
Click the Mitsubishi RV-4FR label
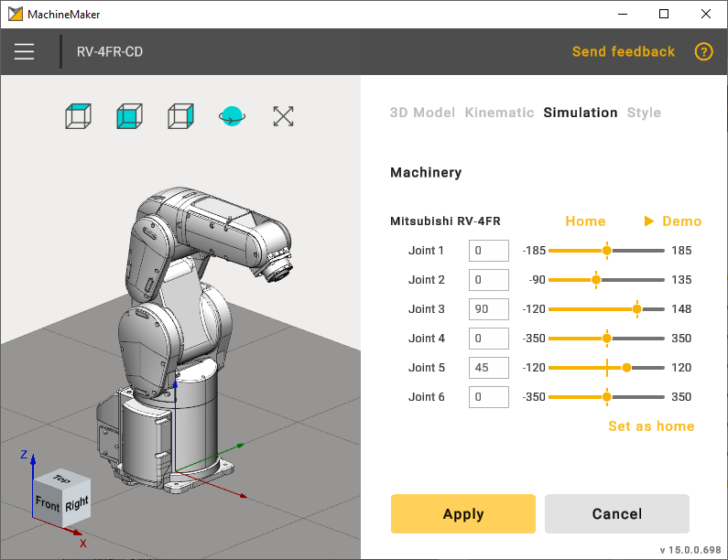coord(445,221)
